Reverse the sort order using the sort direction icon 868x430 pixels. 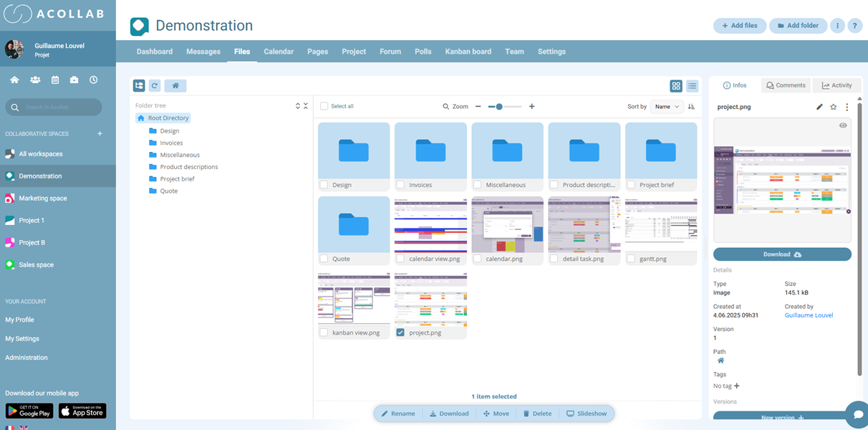tap(691, 107)
